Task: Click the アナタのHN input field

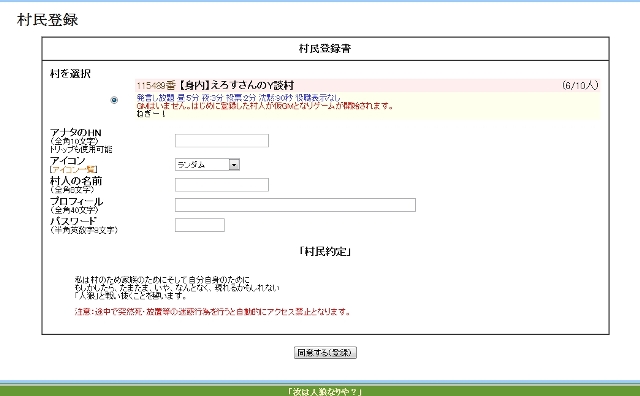Action: pyautogui.click(x=222, y=140)
